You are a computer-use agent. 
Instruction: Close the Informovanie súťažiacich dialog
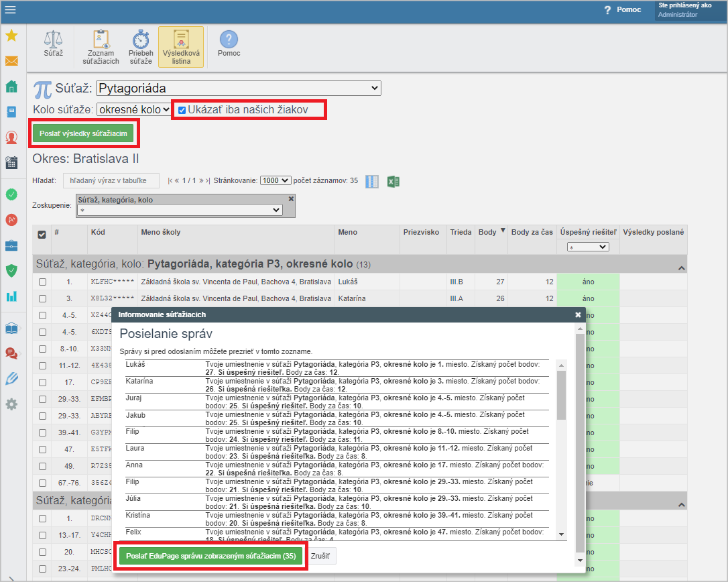578,315
